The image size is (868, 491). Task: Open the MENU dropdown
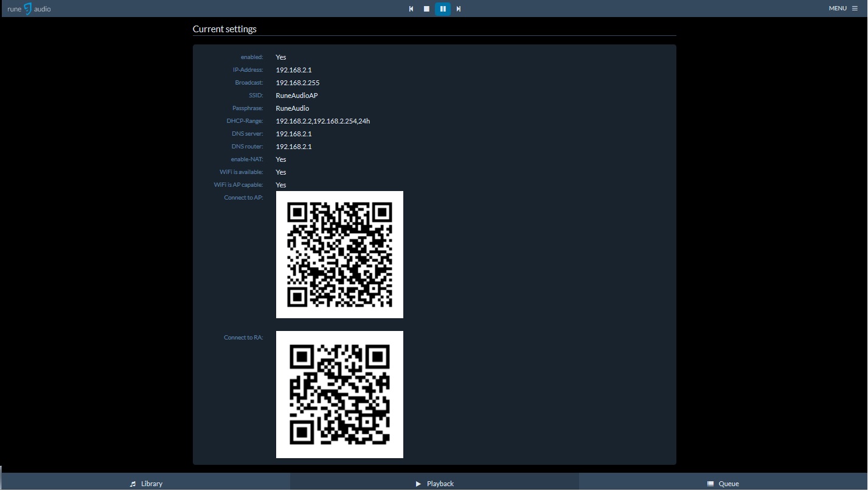click(x=842, y=9)
